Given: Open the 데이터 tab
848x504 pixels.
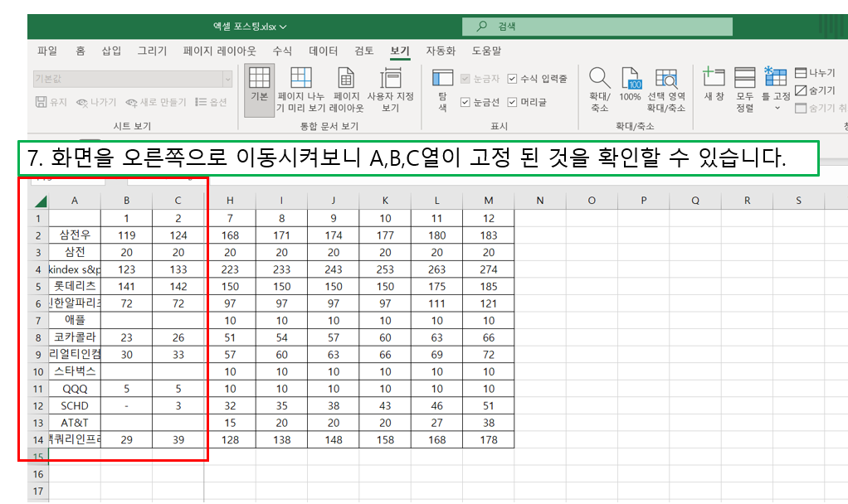Looking at the screenshot, I should (323, 51).
